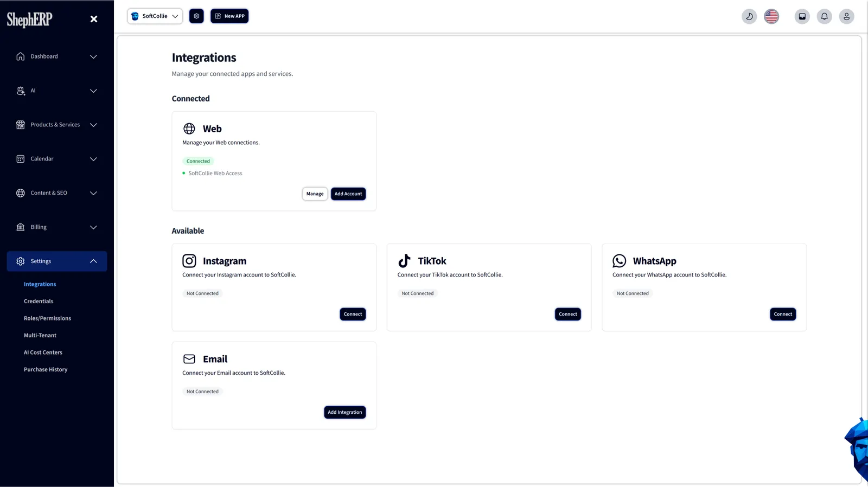
Task: Click the Settings gear icon in sidebar
Action: pyautogui.click(x=21, y=261)
